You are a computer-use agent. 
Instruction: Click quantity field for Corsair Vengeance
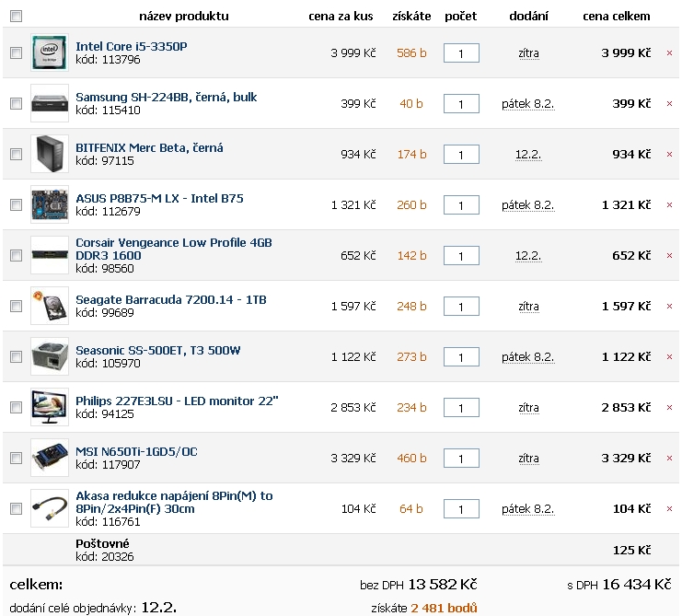[461, 255]
